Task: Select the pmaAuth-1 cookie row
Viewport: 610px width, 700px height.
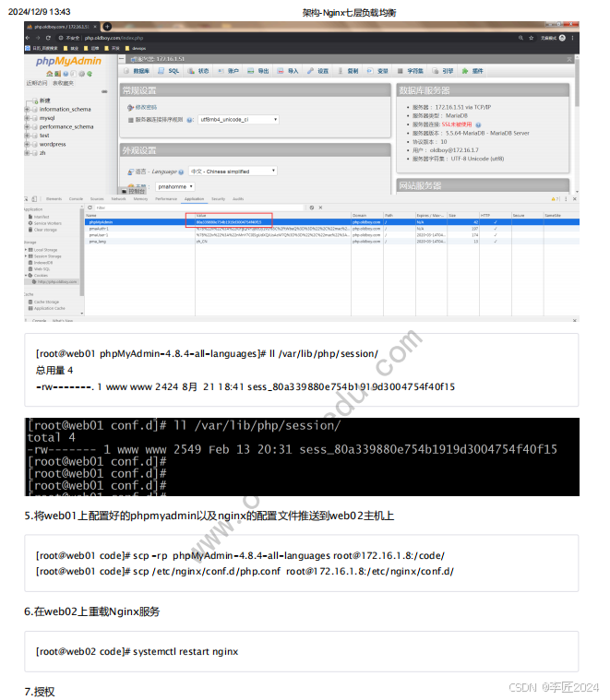Action: pyautogui.click(x=332, y=229)
